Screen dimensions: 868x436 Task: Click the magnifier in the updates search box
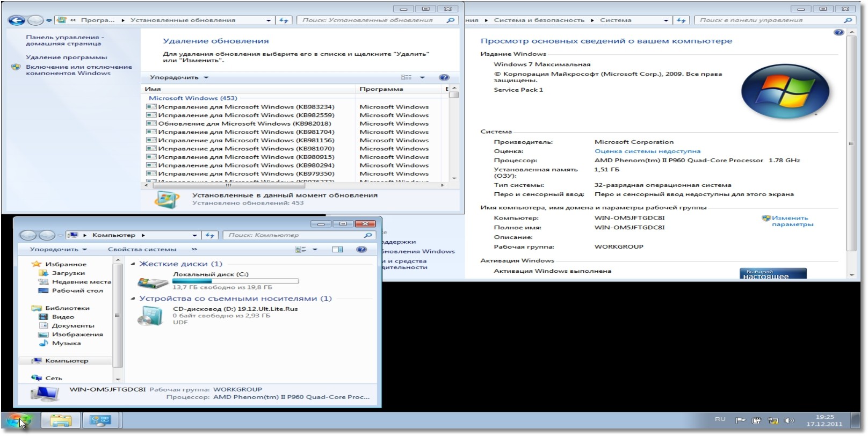(451, 20)
